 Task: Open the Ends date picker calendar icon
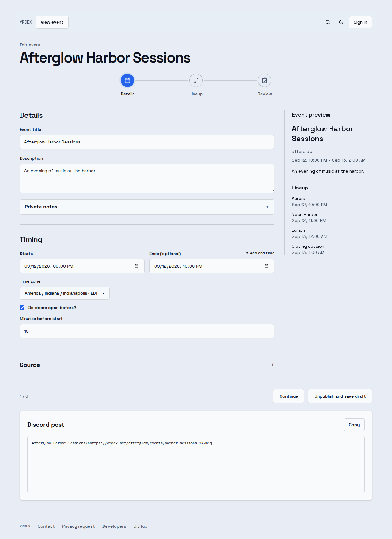coord(266,266)
